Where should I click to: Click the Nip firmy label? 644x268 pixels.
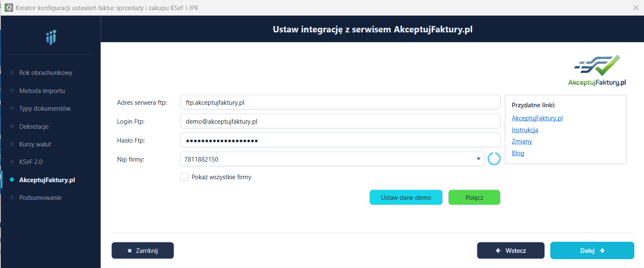(131, 159)
